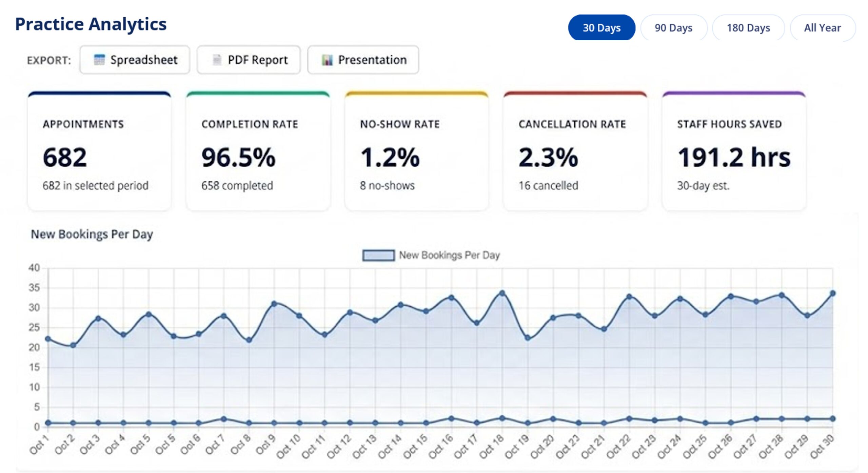Click the Oct 18 peak data point
This screenshot has height=473, width=868.
click(x=502, y=293)
